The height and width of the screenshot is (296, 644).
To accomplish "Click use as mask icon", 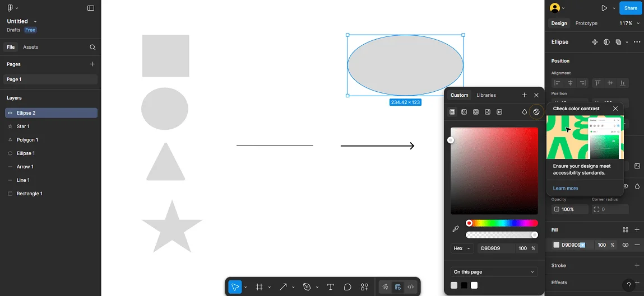I will point(606,42).
